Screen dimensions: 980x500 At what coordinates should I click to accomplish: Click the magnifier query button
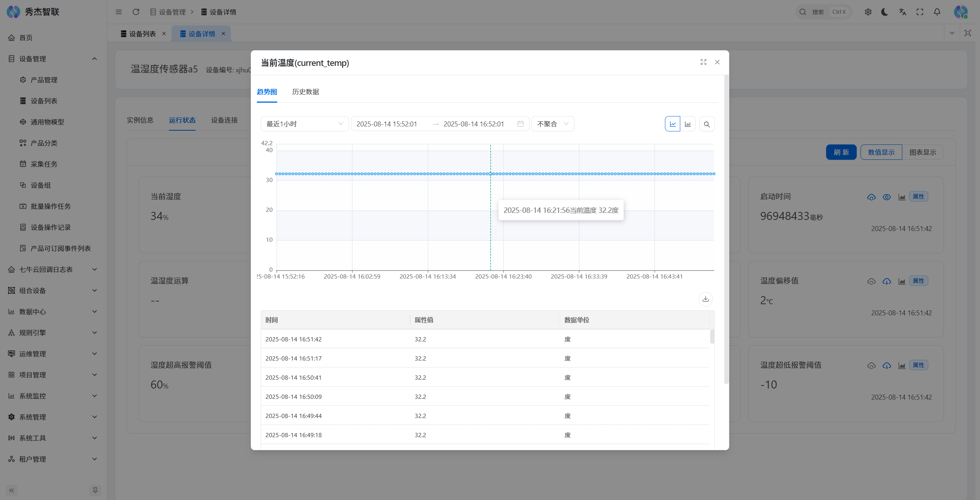click(707, 124)
